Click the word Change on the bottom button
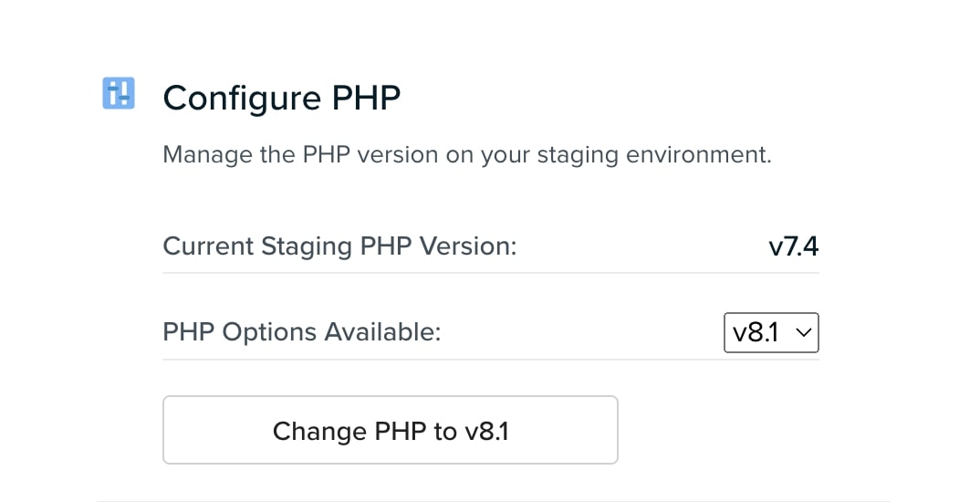This screenshot has width=980, height=502. [319, 432]
